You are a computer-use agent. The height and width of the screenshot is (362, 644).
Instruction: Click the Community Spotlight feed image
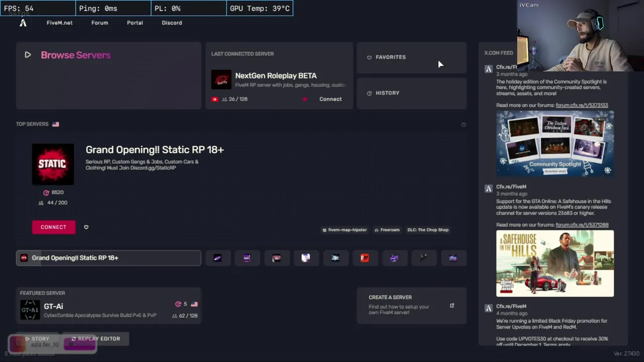point(555,143)
